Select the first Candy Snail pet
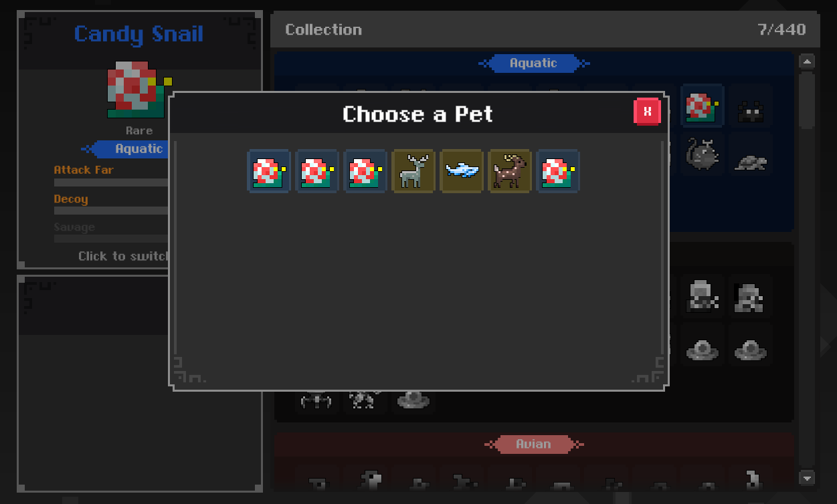The width and height of the screenshot is (837, 504). pyautogui.click(x=269, y=171)
